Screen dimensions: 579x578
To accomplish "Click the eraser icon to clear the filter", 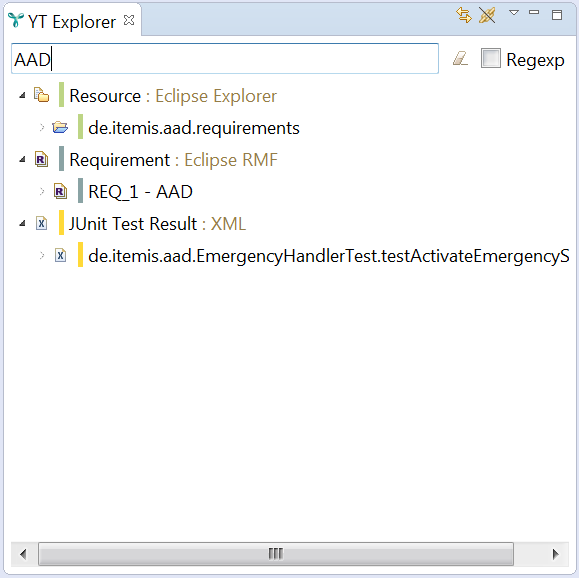I will 460,59.
